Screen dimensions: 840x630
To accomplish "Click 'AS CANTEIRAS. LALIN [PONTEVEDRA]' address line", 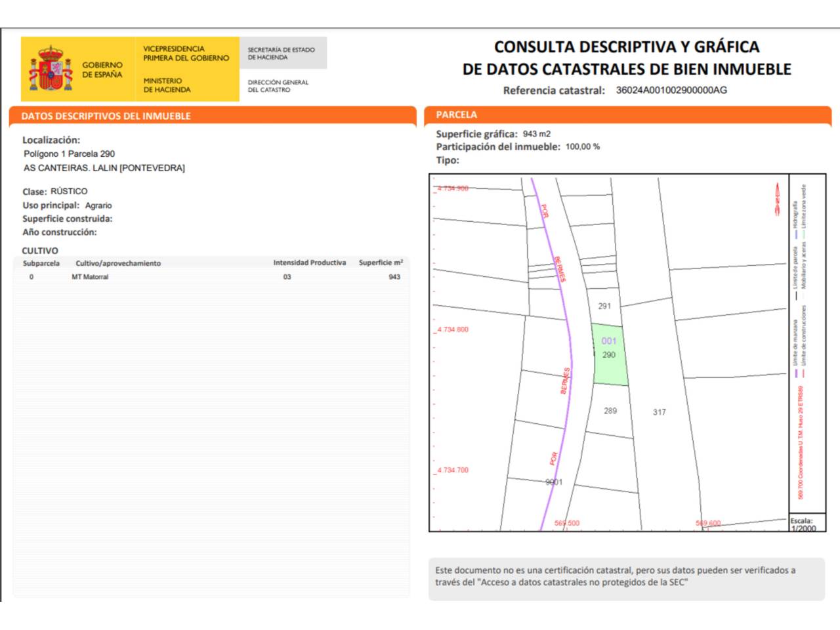I will coord(104,168).
